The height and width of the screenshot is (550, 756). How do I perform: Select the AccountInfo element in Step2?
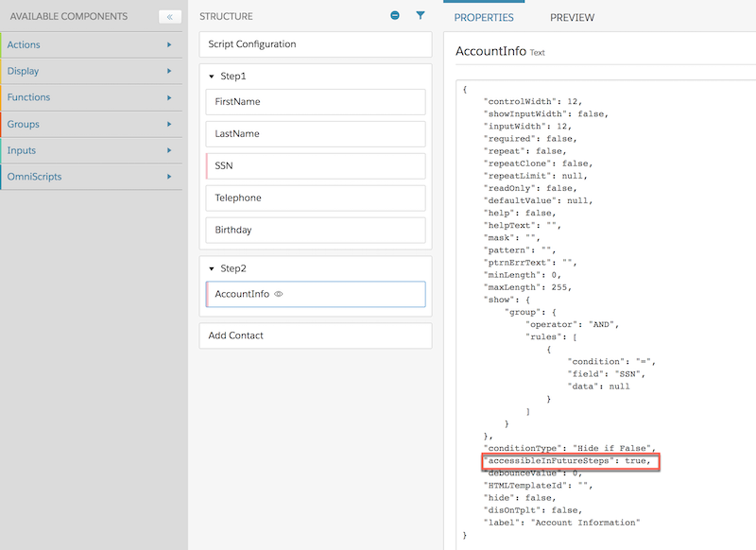316,294
